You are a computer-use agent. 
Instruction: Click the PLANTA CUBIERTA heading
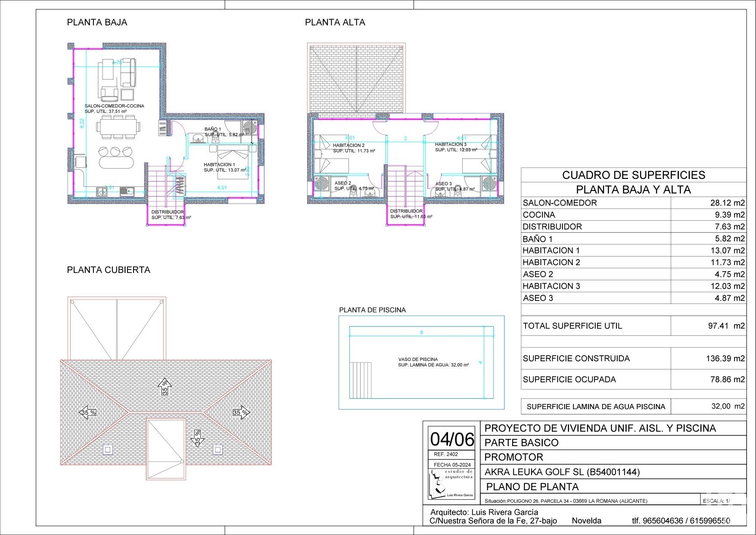pos(109,270)
